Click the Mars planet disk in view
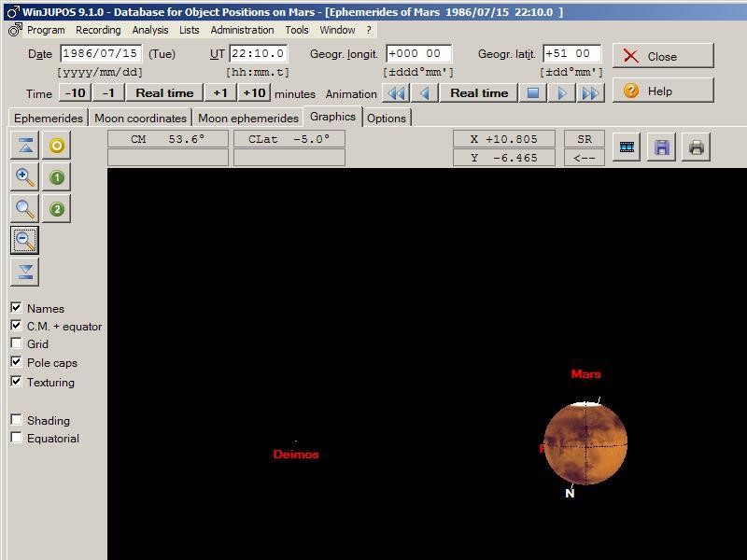This screenshot has width=747, height=560. point(585,444)
